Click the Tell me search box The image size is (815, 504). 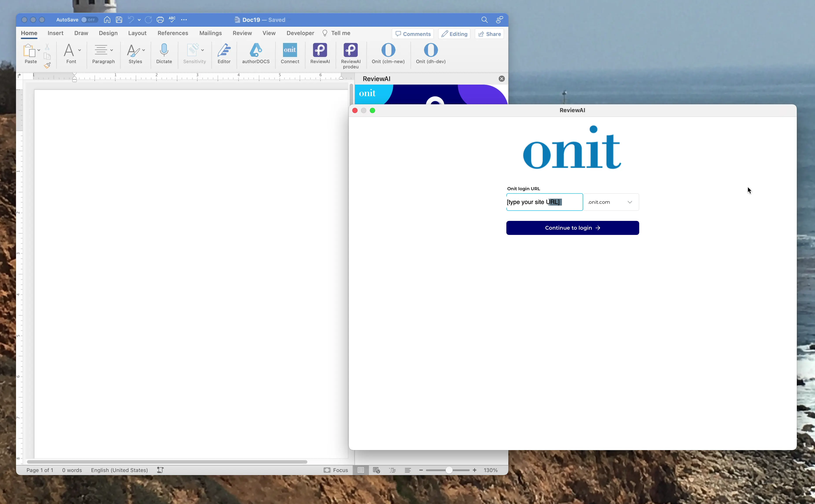(336, 33)
